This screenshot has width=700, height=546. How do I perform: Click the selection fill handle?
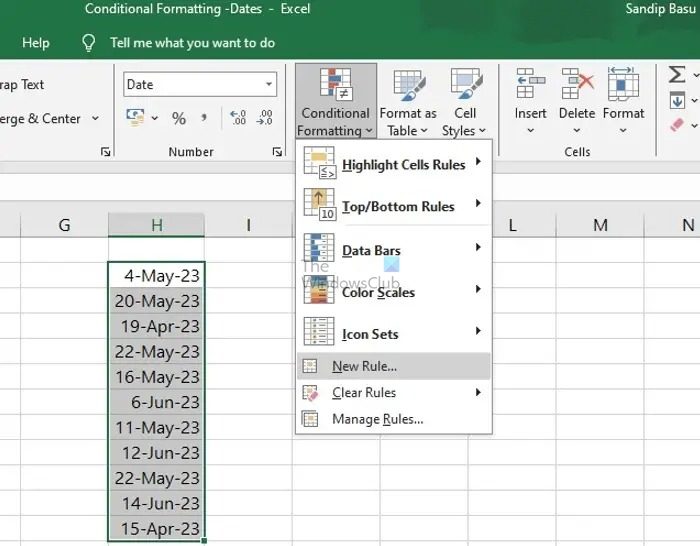coord(204,541)
